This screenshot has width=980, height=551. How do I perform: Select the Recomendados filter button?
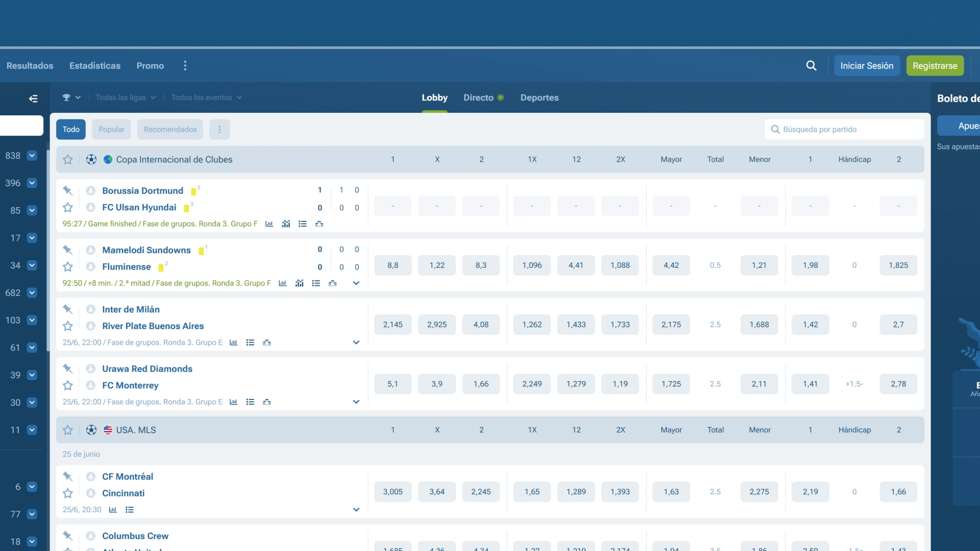[170, 130]
